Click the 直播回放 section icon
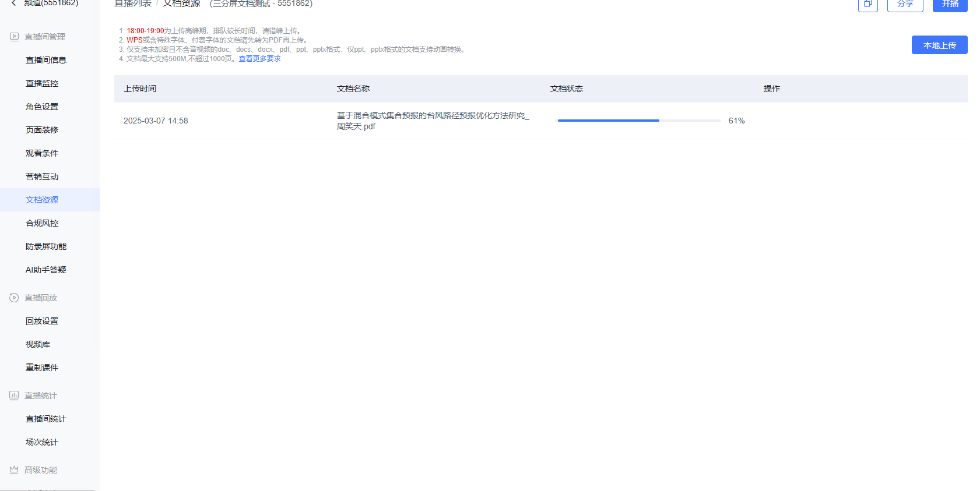Viewport: 980px width, 491px height. point(14,298)
